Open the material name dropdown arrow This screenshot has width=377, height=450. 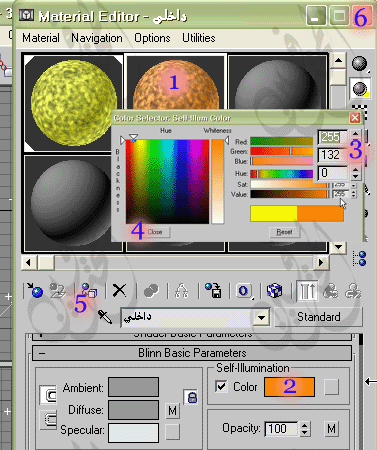coord(261,318)
